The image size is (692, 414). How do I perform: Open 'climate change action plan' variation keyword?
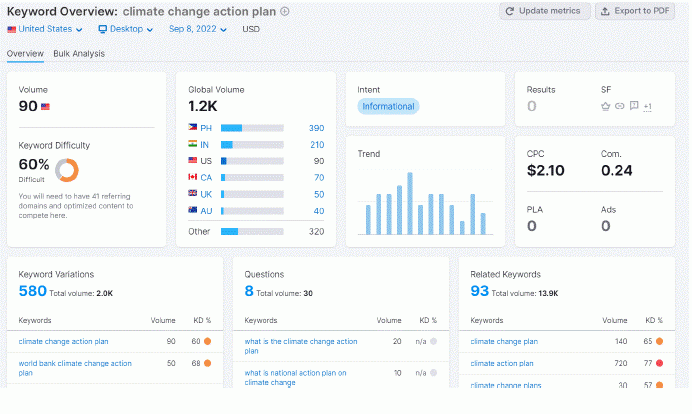click(x=63, y=342)
